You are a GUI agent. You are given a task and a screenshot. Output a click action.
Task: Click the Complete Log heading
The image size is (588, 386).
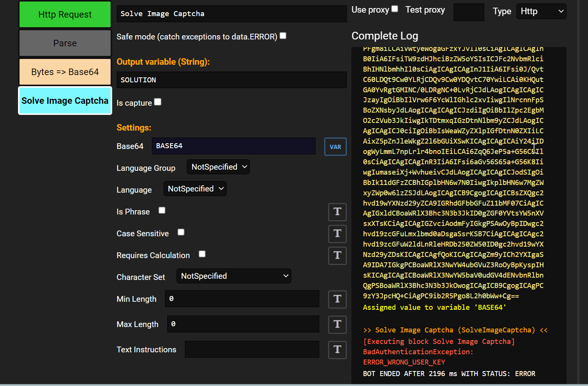click(x=385, y=36)
